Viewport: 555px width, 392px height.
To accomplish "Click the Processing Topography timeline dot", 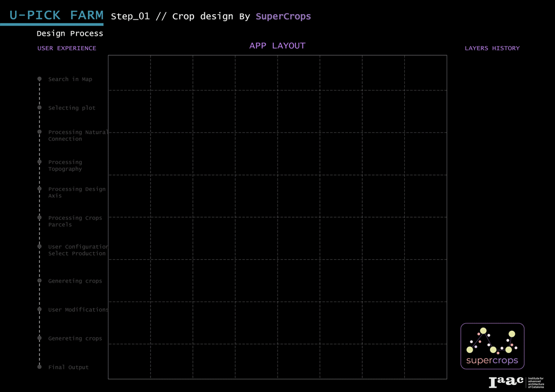I will pos(40,162).
